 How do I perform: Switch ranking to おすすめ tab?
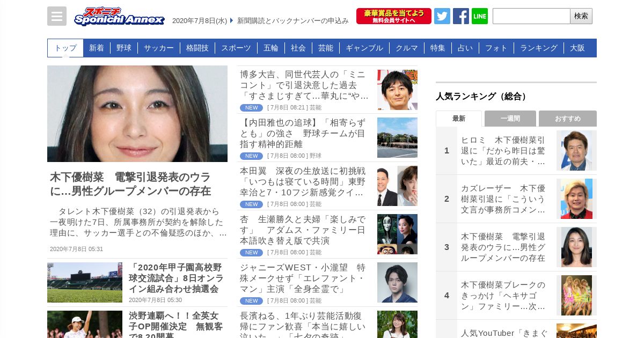pos(568,119)
